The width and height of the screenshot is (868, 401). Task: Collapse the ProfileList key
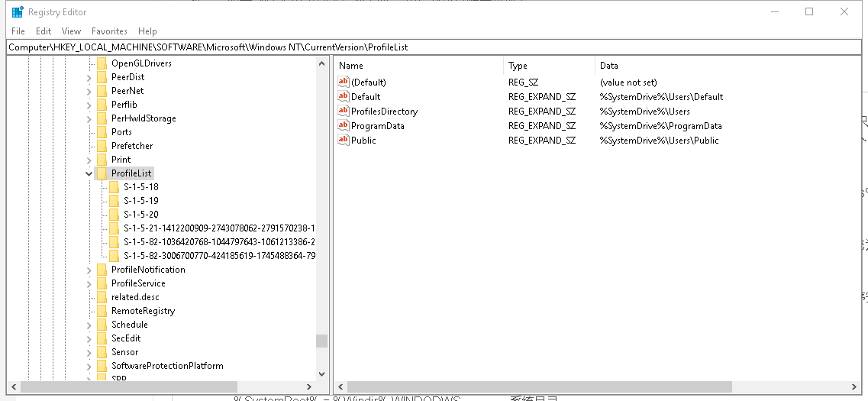click(x=89, y=173)
